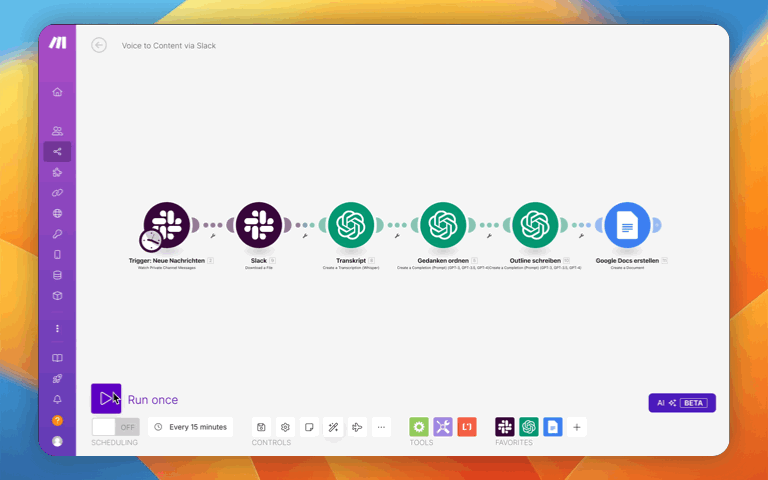768x480 pixels.
Task: Open Data stores database icon in sidebar
Action: tap(57, 275)
